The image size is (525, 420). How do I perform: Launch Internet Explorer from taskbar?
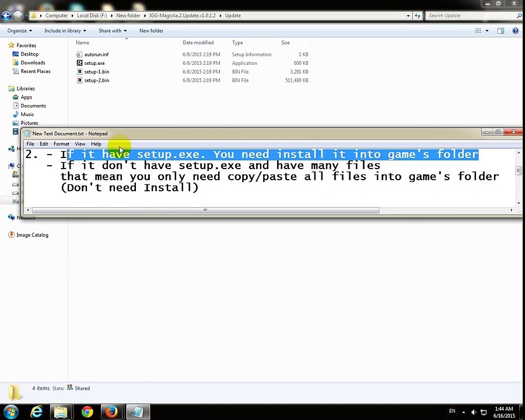pos(36,412)
